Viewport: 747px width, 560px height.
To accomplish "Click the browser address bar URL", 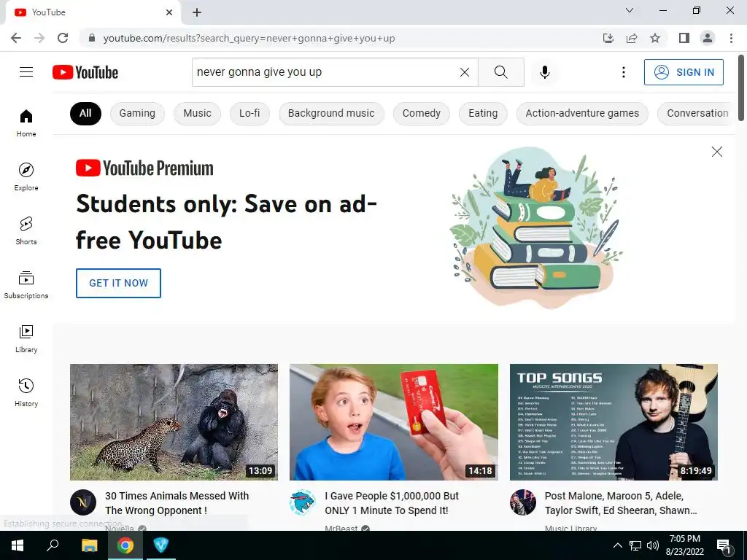I will point(249,38).
